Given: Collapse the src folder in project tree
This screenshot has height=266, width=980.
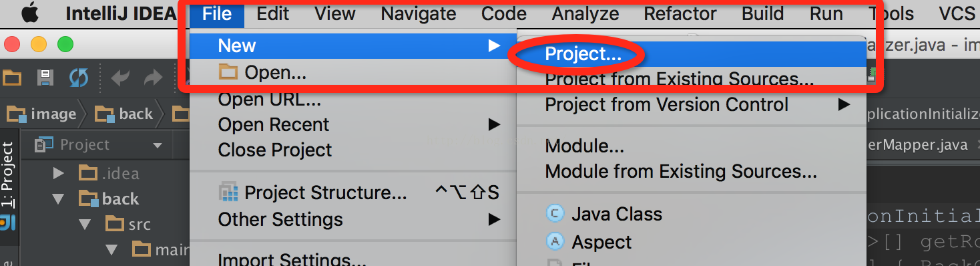Looking at the screenshot, I should (85, 224).
